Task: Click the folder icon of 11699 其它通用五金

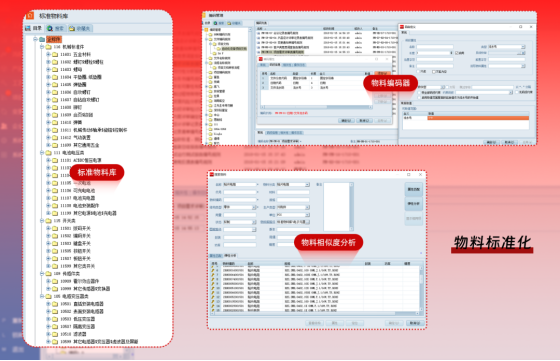Action: point(55,145)
